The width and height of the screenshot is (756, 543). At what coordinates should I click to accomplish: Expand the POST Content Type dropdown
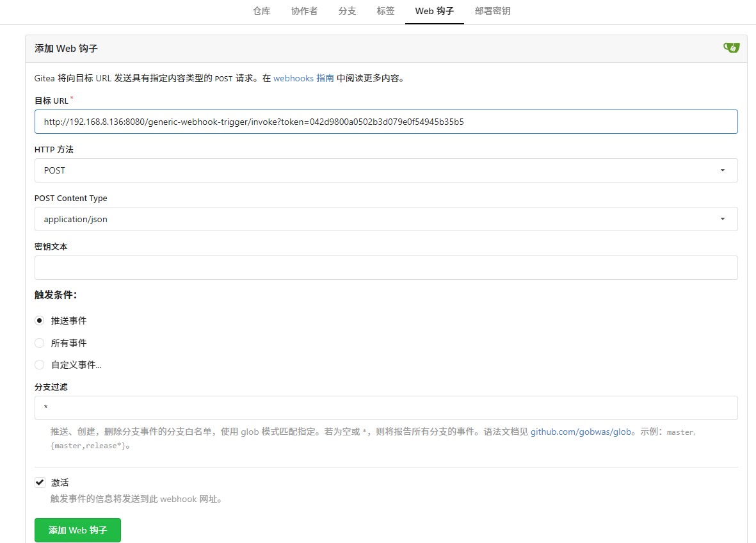(x=385, y=219)
